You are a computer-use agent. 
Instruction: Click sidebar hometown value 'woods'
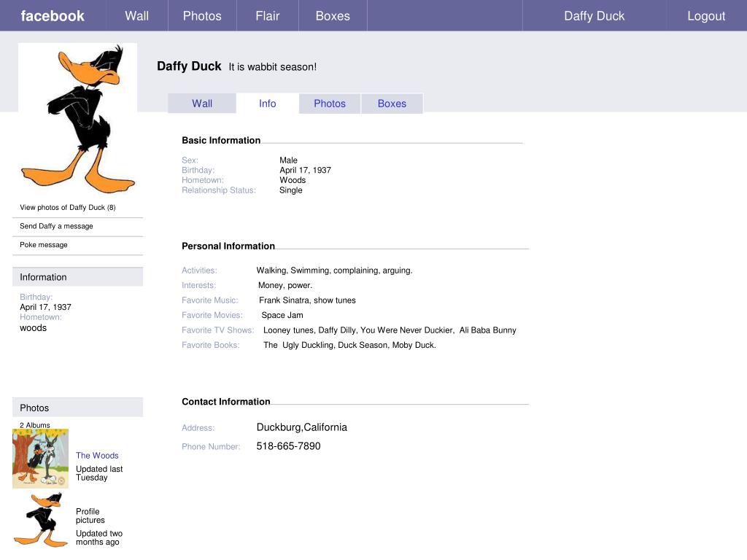click(x=33, y=328)
